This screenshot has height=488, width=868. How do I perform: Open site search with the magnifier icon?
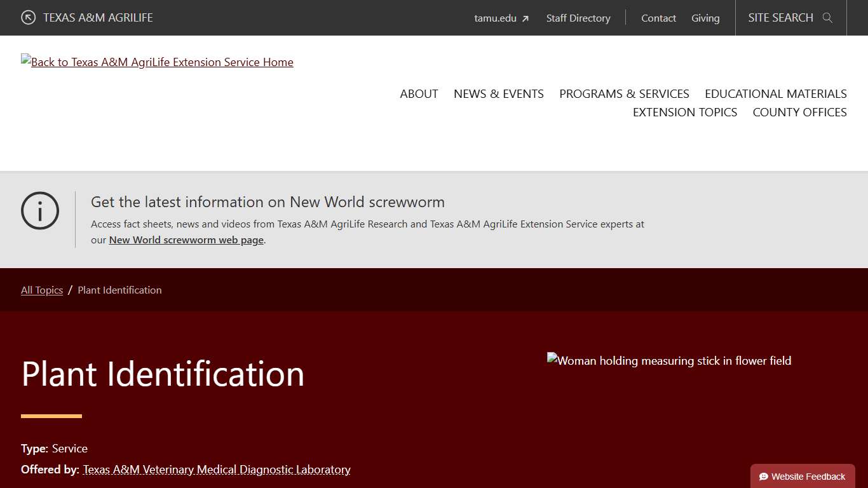[827, 18]
